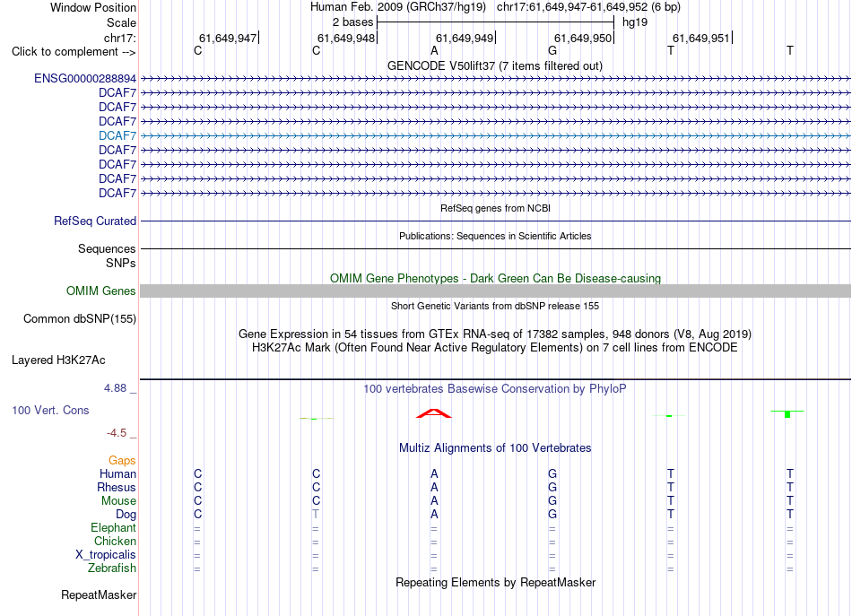Click 'Repeating Elements by RepeatMasker' title
The height and width of the screenshot is (616, 852).
[x=495, y=583]
